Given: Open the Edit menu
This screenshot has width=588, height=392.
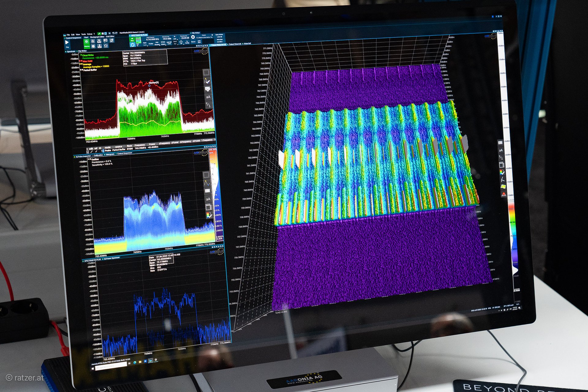Looking at the screenshot, I should pyautogui.click(x=73, y=35).
